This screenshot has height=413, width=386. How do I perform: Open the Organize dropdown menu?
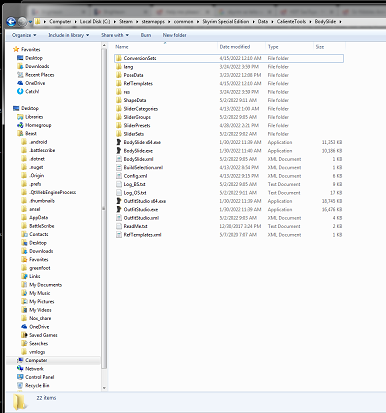[x=24, y=35]
